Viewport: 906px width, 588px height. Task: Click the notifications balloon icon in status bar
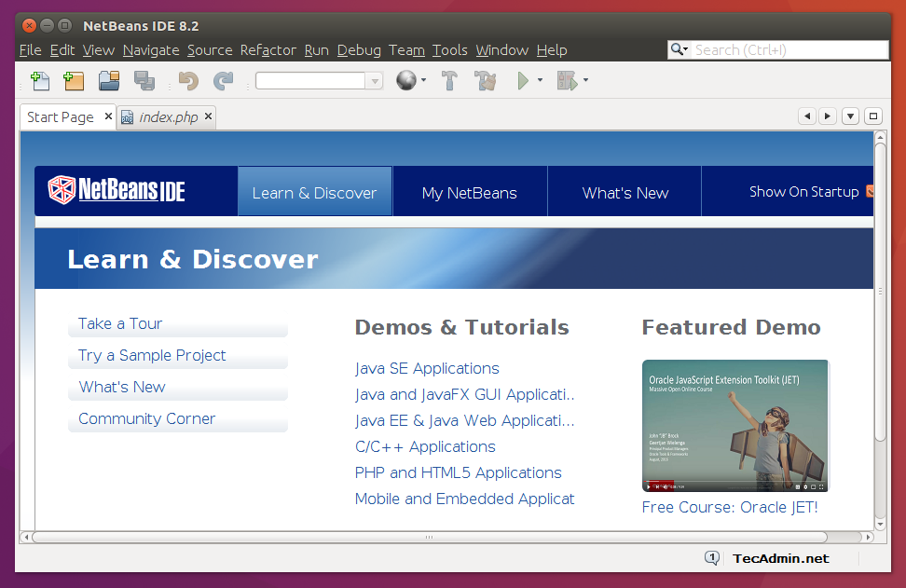(712, 558)
